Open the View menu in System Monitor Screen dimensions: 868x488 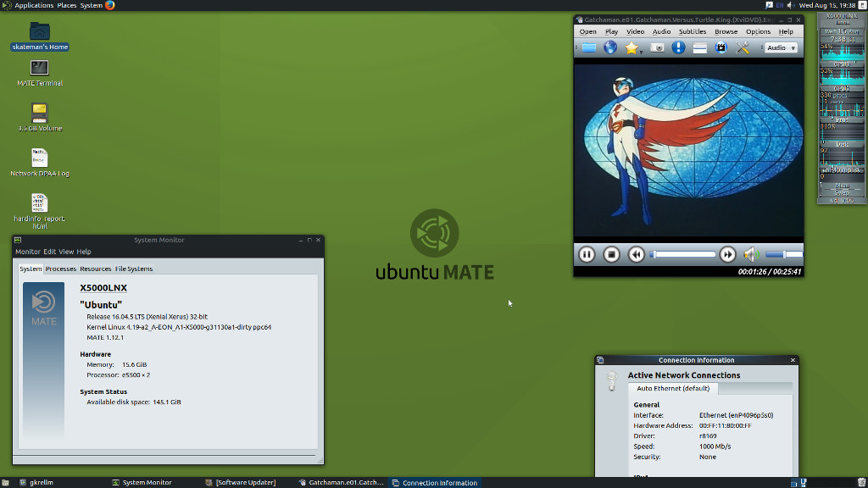(x=66, y=252)
